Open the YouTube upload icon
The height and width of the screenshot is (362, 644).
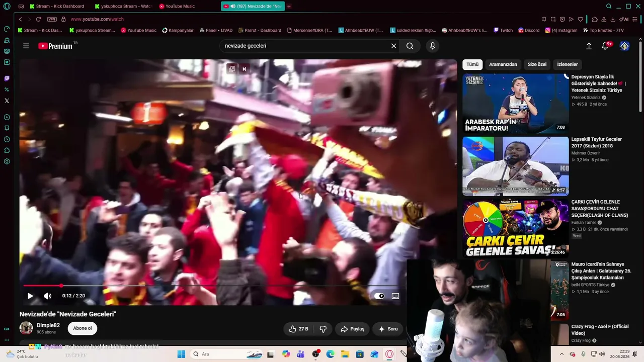click(589, 46)
